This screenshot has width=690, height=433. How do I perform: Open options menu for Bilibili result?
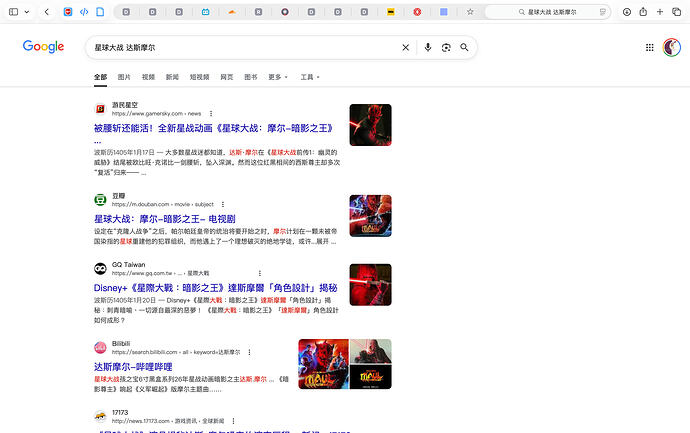[250, 352]
